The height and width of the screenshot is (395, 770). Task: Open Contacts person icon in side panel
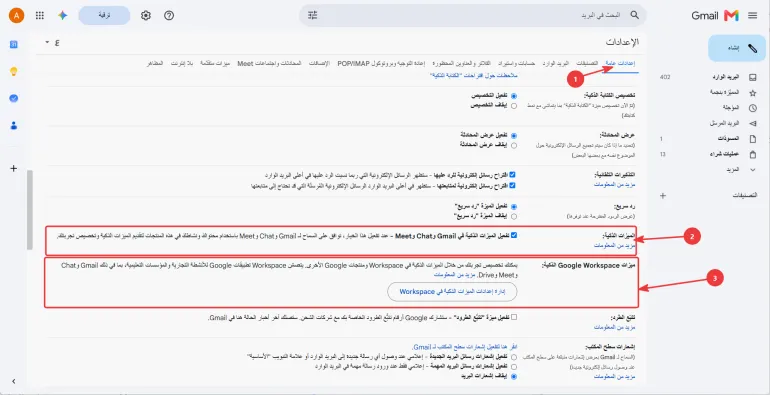(14, 126)
